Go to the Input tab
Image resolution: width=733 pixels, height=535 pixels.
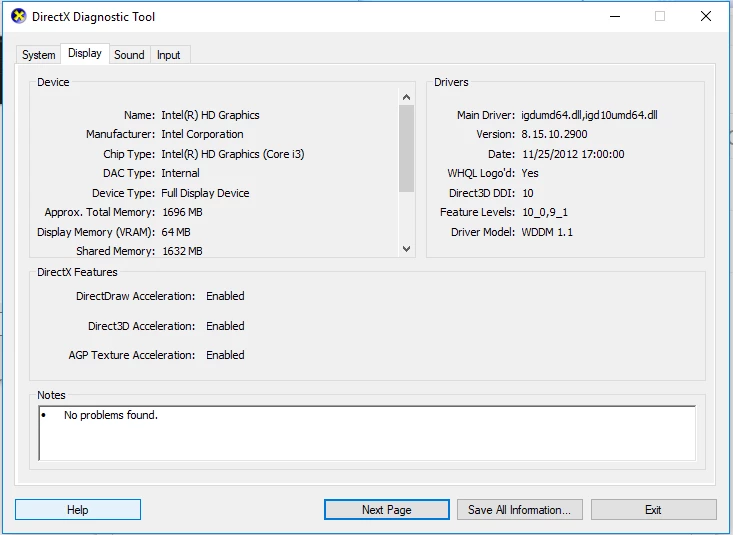pyautogui.click(x=168, y=55)
